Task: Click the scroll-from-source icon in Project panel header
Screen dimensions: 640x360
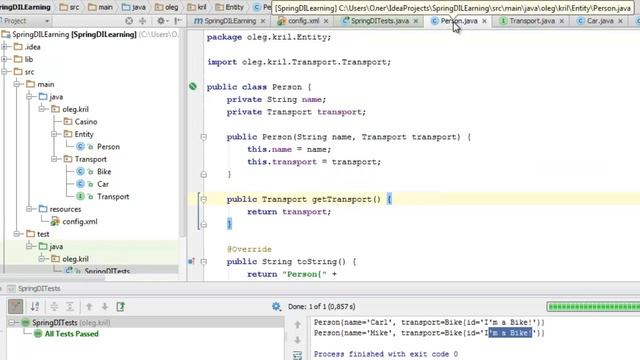Action: (x=129, y=20)
